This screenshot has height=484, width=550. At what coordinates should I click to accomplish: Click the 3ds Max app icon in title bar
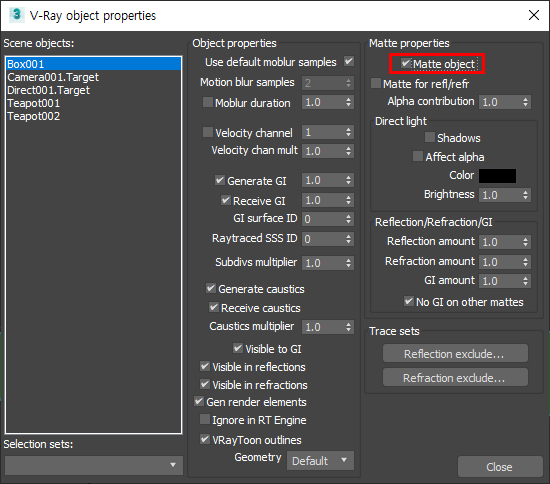coord(16,15)
